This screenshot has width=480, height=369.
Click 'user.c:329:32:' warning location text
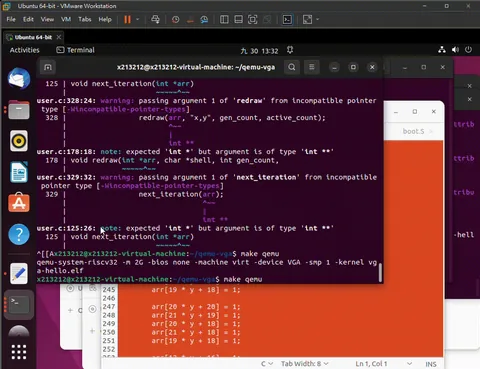coord(66,177)
